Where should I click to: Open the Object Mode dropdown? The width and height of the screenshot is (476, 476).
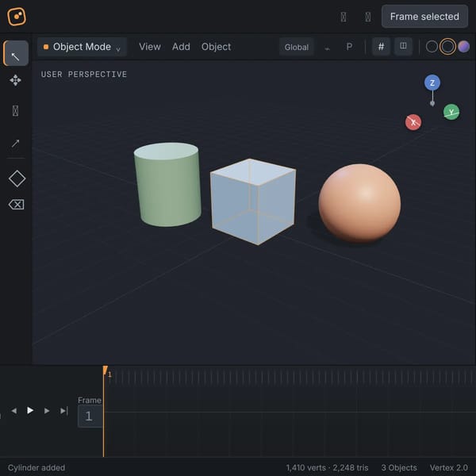[x=82, y=47]
